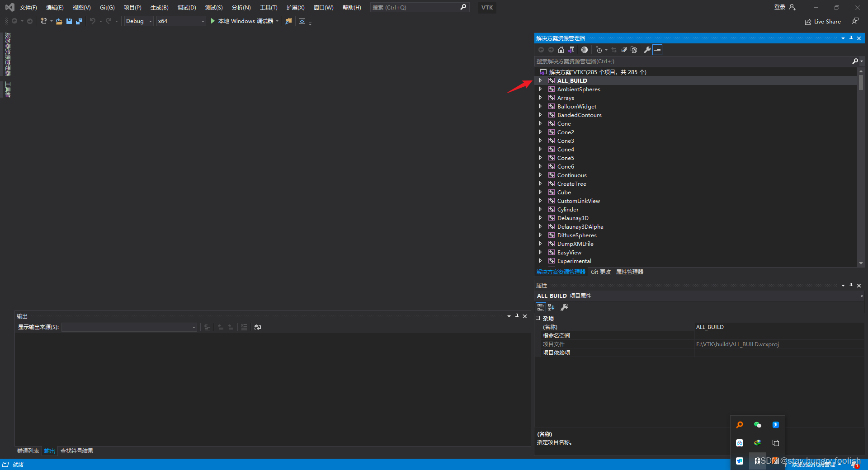Viewport: 868px width, 470px height.
Task: Open the 调试(D) debug menu
Action: click(x=187, y=8)
